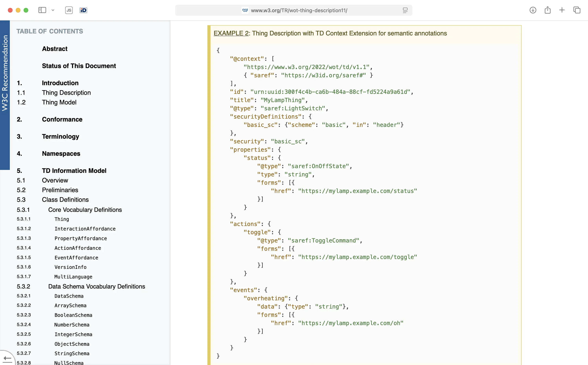Open the sidebar options dropdown chevron
588x365 pixels.
pos(53,10)
